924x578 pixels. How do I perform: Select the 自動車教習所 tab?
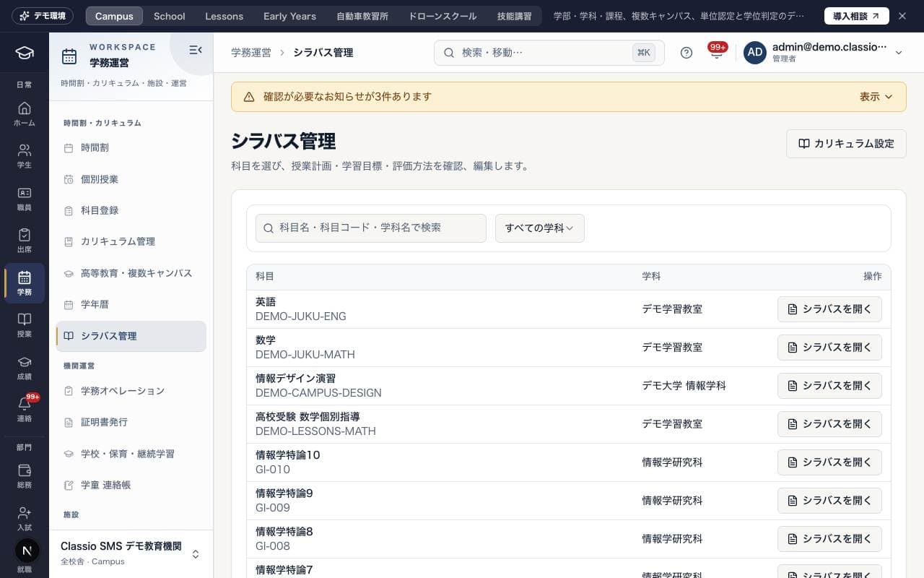click(x=362, y=16)
